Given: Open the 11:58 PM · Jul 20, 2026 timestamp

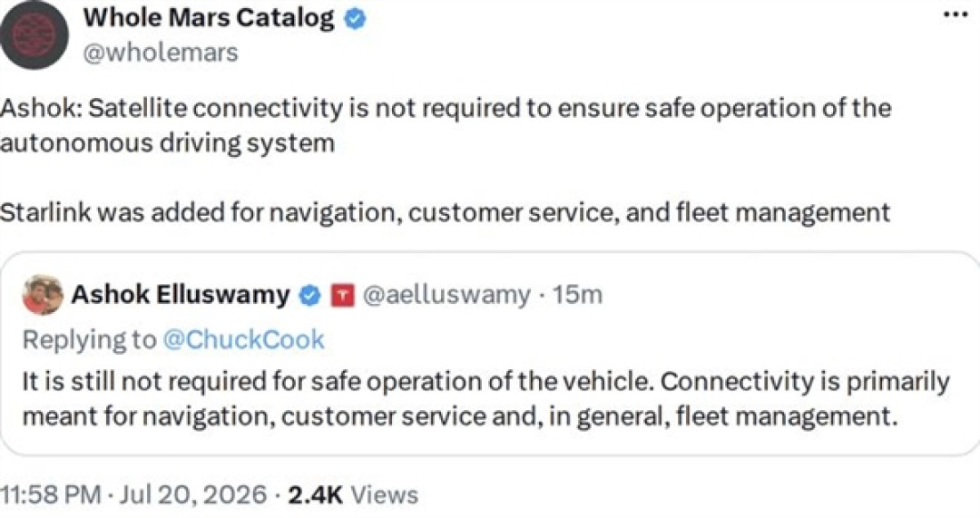Looking at the screenshot, I should click(x=133, y=494).
